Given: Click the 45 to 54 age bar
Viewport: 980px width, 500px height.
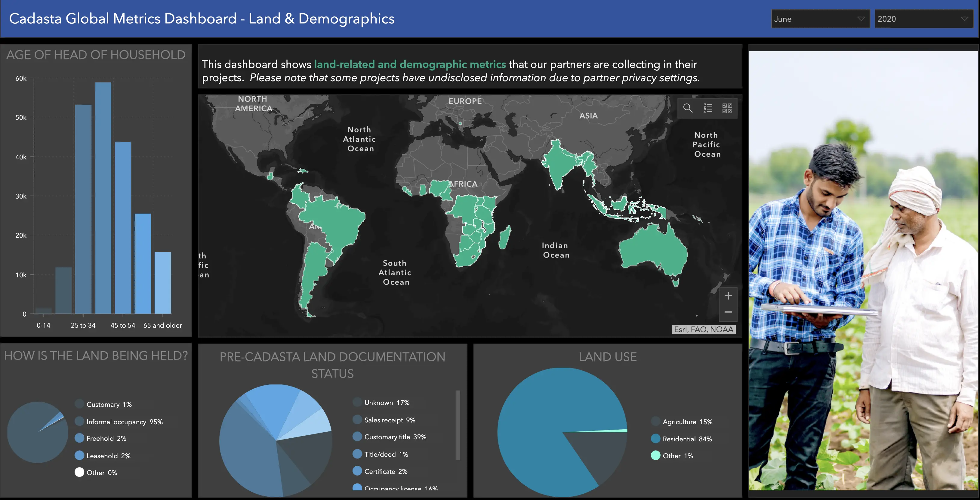Looking at the screenshot, I should (x=123, y=227).
